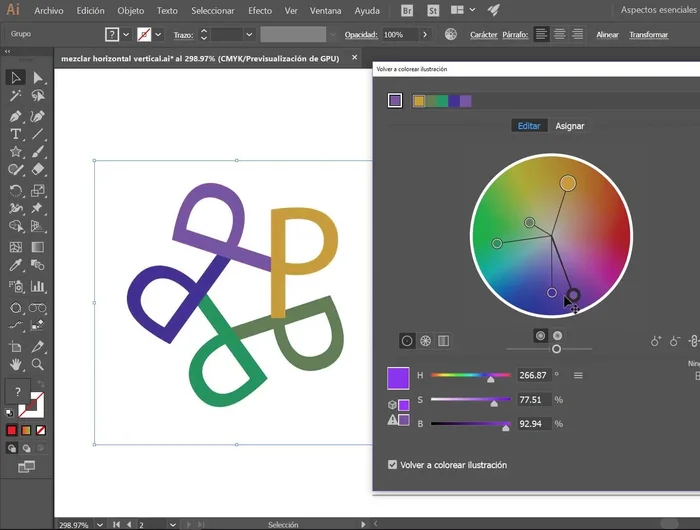Click the Alinear link in control bar

[607, 34]
